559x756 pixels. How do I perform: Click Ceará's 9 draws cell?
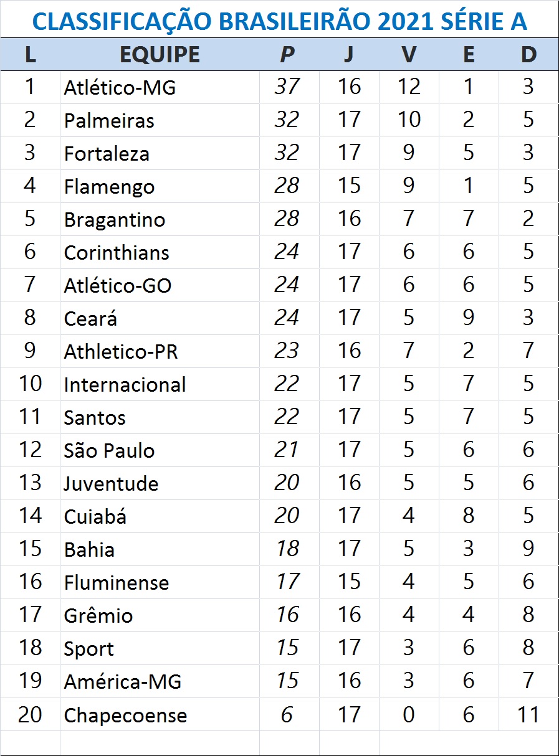pyautogui.click(x=469, y=318)
